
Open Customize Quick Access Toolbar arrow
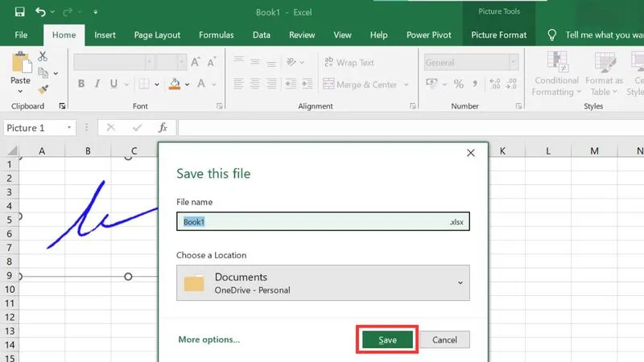pyautogui.click(x=95, y=12)
